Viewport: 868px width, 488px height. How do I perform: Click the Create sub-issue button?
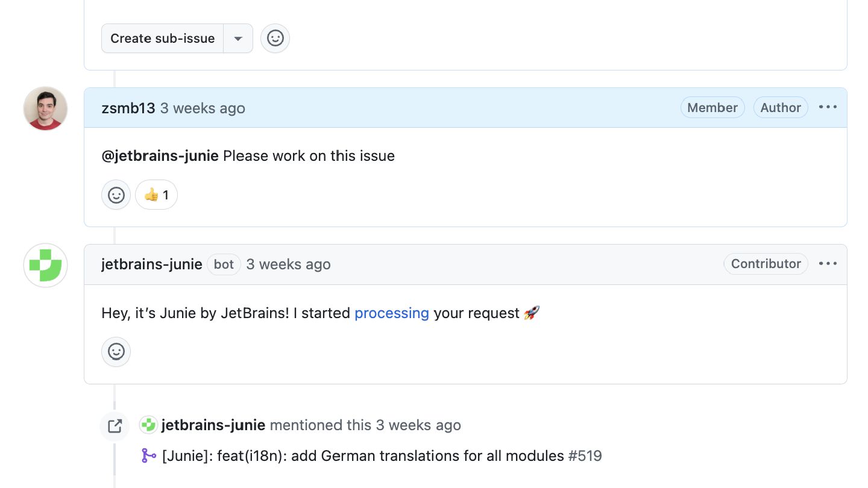click(x=162, y=39)
